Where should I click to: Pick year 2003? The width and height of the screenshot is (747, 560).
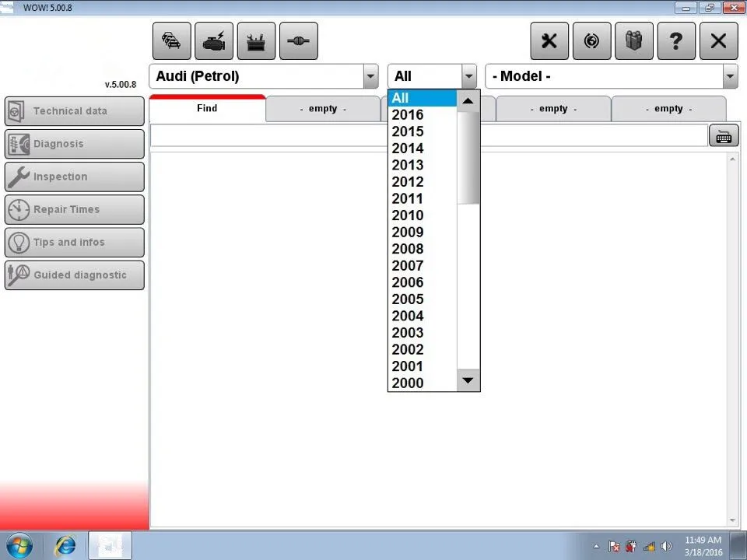click(x=422, y=332)
